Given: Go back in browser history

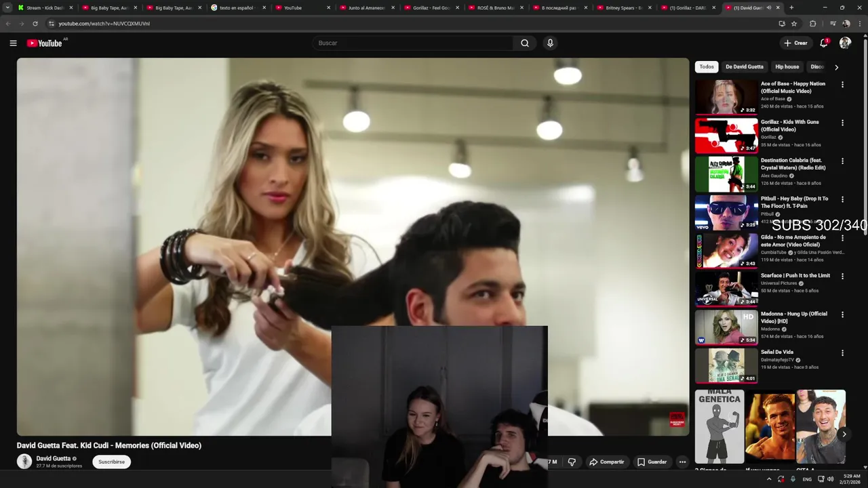Looking at the screenshot, I should [x=8, y=23].
